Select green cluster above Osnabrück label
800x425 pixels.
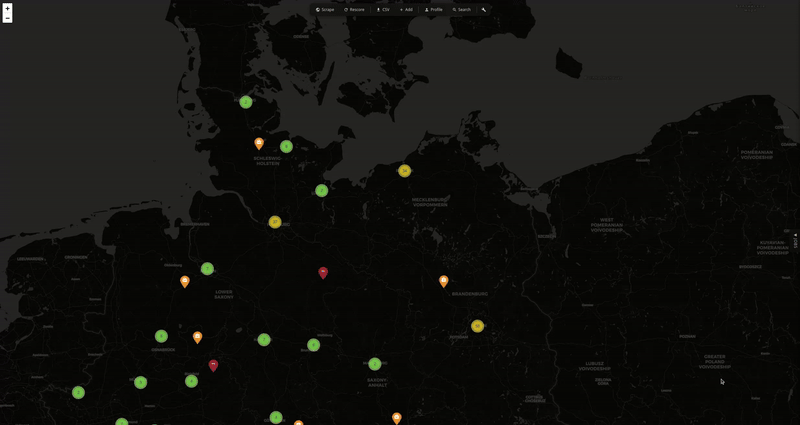click(x=161, y=336)
